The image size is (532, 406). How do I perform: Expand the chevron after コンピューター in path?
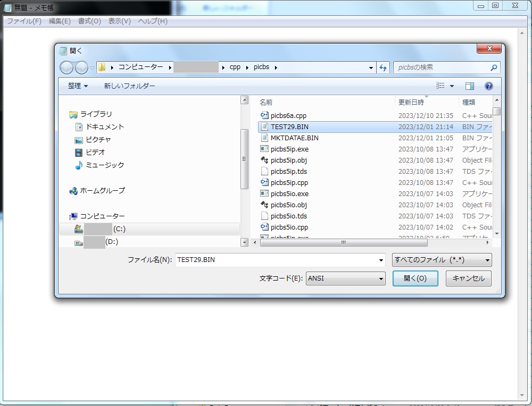(170, 67)
